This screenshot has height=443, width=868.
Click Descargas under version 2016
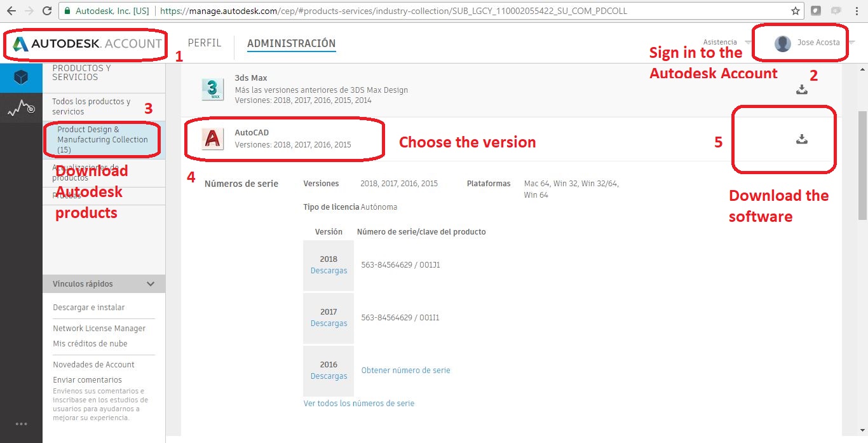[329, 376]
